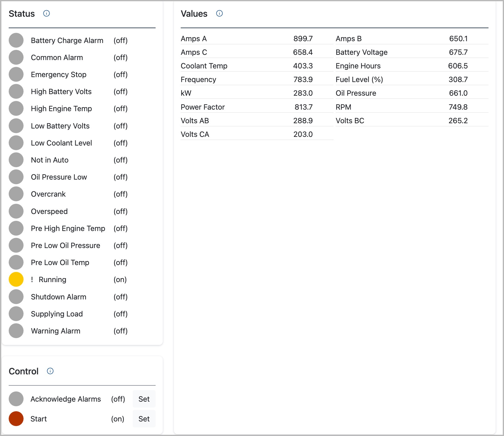Click the Overcrank indicator dot
This screenshot has width=504, height=436.
[16, 194]
